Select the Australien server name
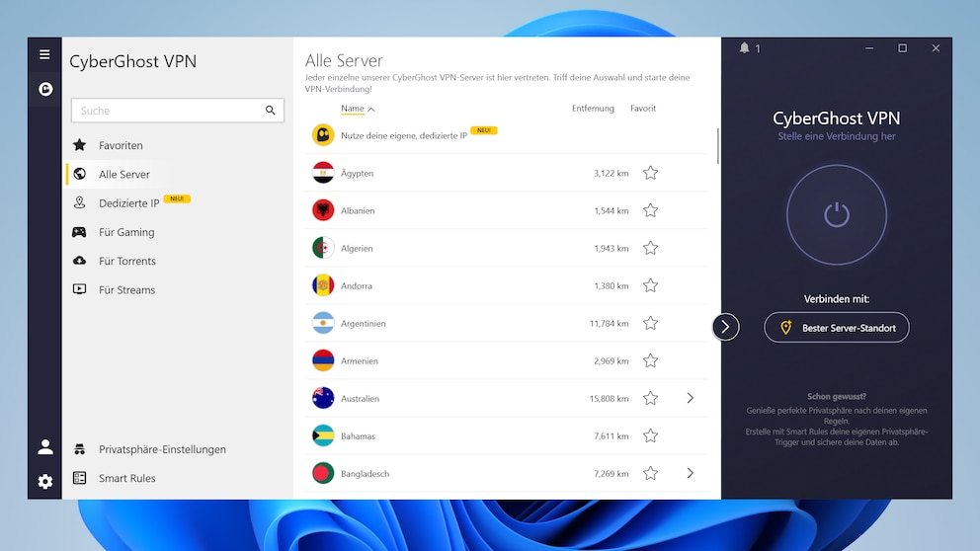 click(x=360, y=399)
